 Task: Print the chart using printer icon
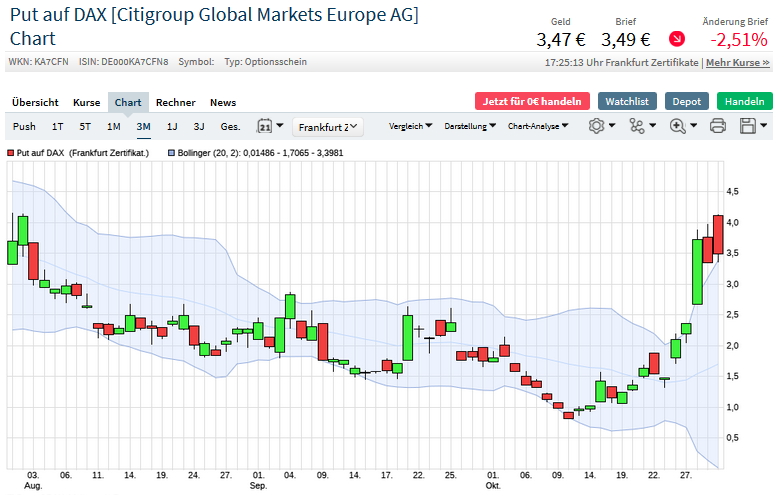point(718,126)
